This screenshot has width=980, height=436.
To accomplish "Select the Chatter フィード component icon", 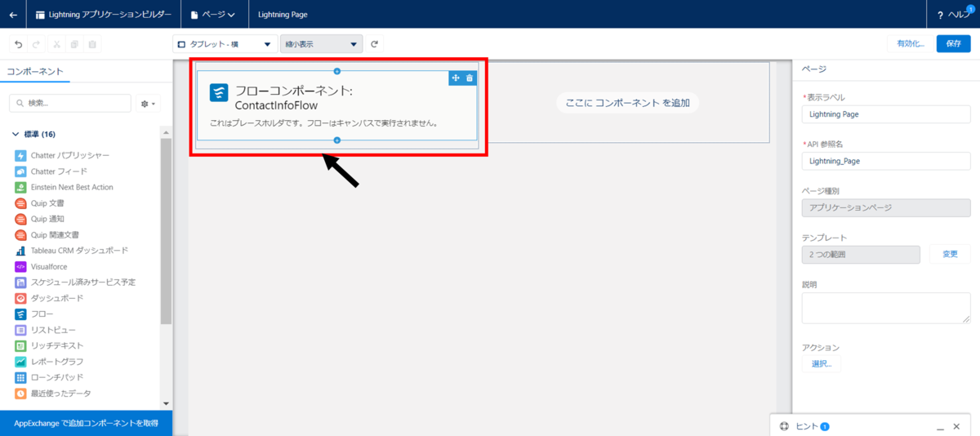I will 21,171.
